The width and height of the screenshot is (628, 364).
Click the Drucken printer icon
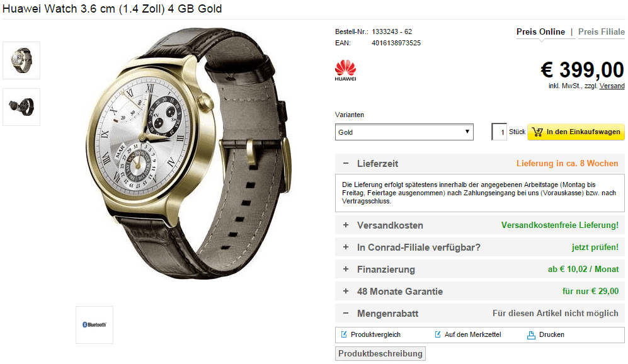(x=531, y=335)
